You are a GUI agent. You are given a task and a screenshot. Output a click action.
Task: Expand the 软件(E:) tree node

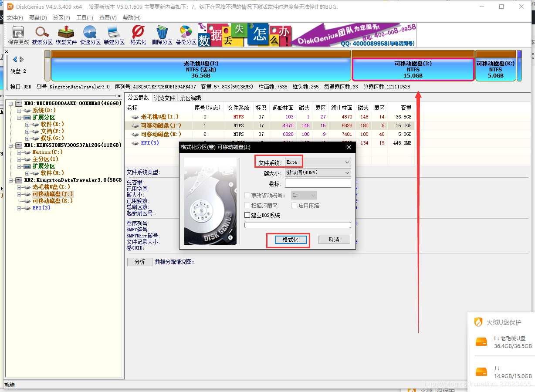coord(27,124)
